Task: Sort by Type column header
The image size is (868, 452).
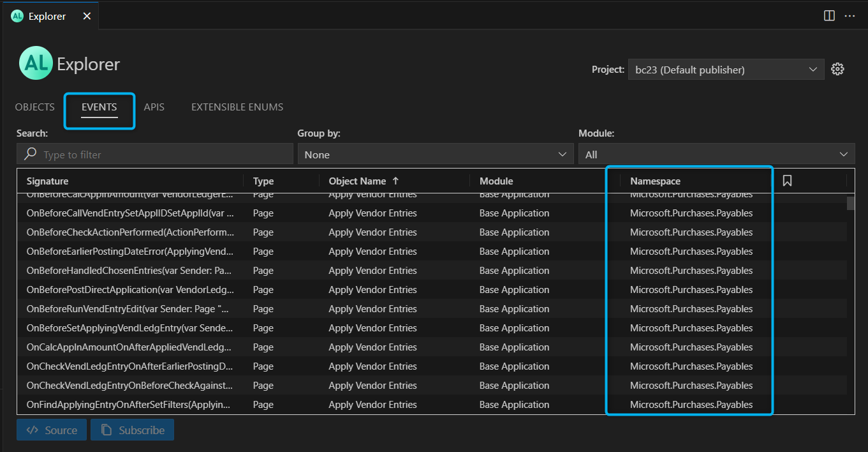Action: (263, 181)
